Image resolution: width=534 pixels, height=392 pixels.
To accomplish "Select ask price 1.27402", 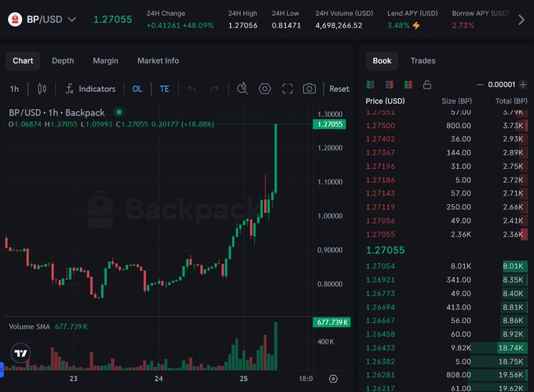I will coord(380,139).
